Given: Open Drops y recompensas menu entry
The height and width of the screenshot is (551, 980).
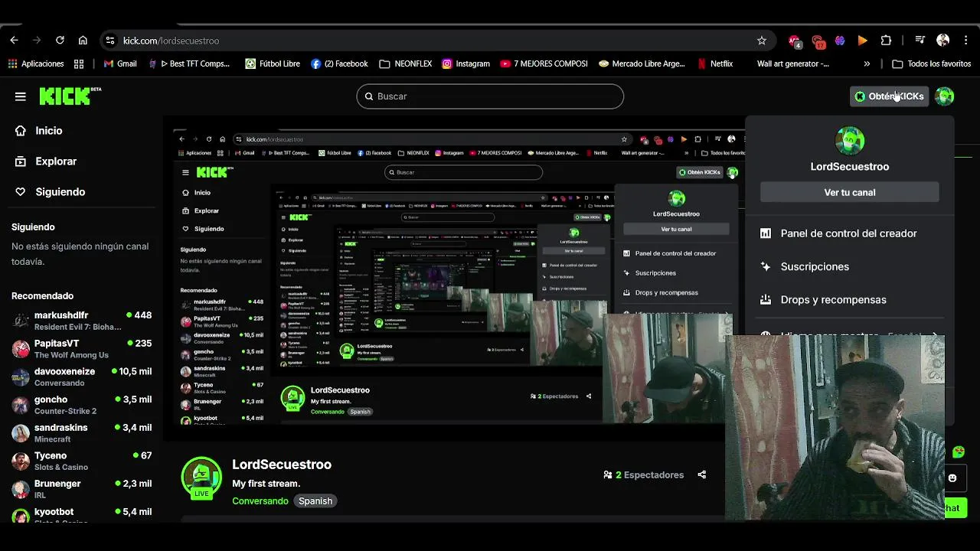Looking at the screenshot, I should (833, 300).
